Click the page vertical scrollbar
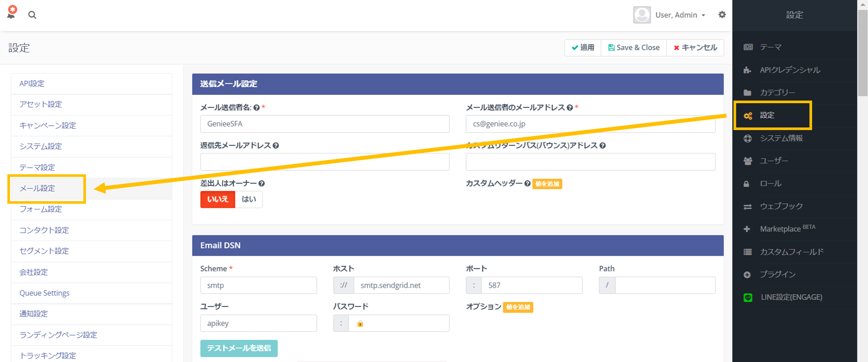Image resolution: width=868 pixels, height=362 pixels. (x=862, y=173)
